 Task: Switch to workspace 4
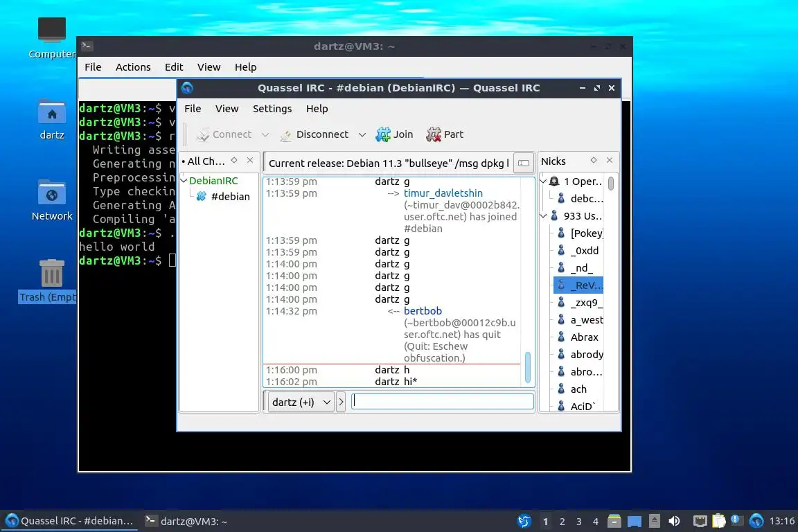(x=596, y=522)
